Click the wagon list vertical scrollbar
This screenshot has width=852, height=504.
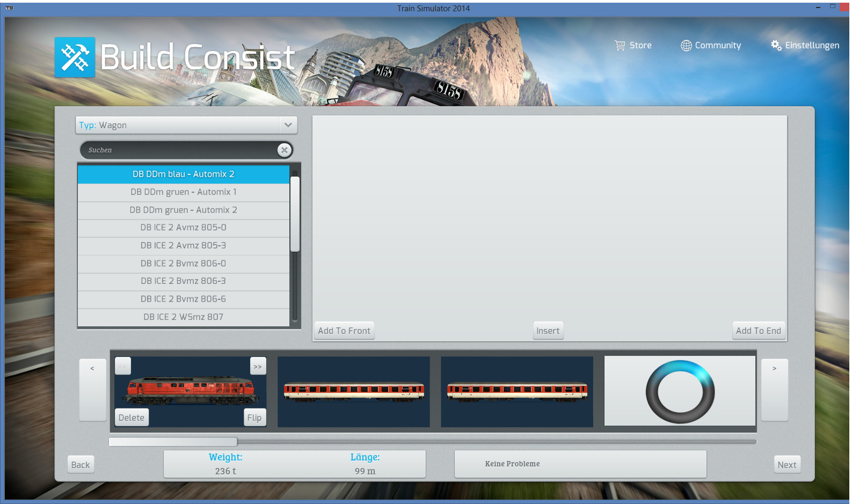click(x=295, y=214)
